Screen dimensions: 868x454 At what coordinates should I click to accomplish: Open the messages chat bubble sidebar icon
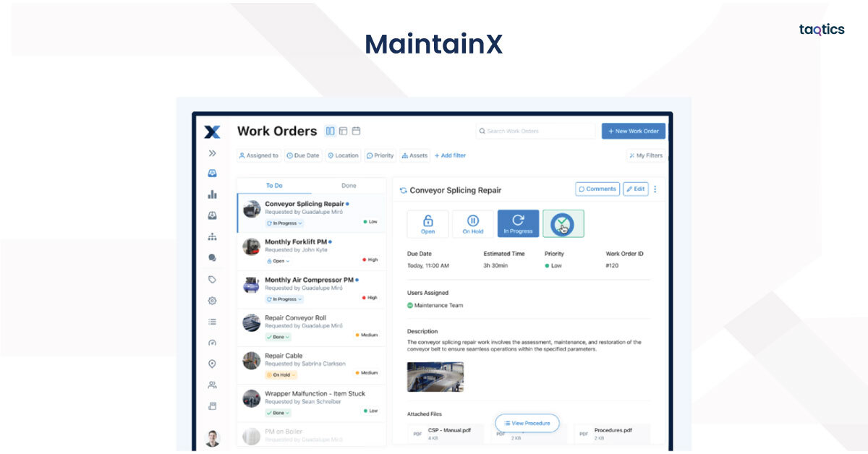click(x=212, y=257)
